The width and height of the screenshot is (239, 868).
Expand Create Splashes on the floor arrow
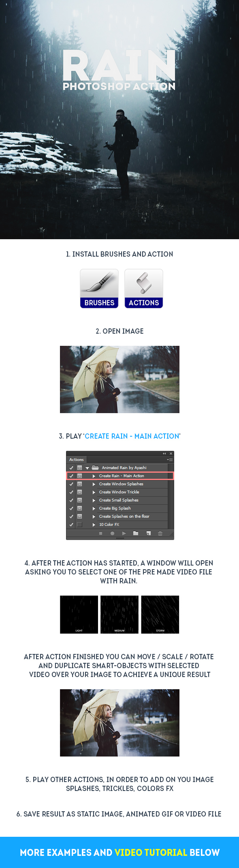(x=94, y=517)
